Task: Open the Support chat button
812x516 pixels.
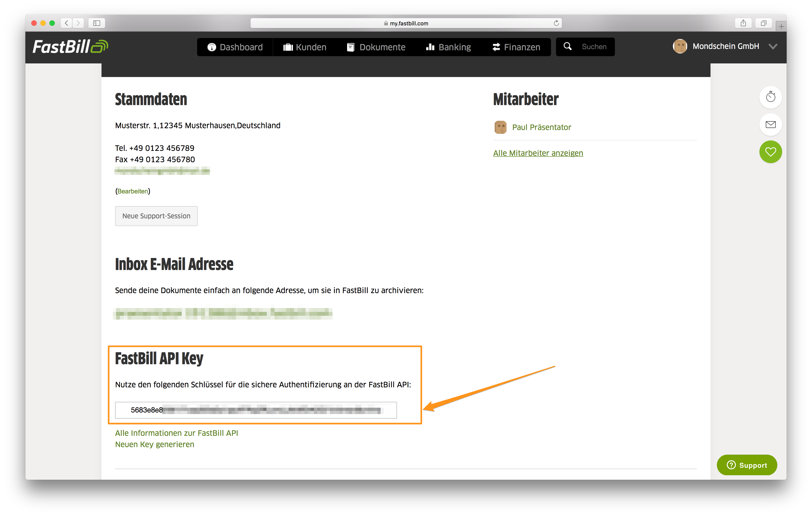Action: tap(747, 465)
